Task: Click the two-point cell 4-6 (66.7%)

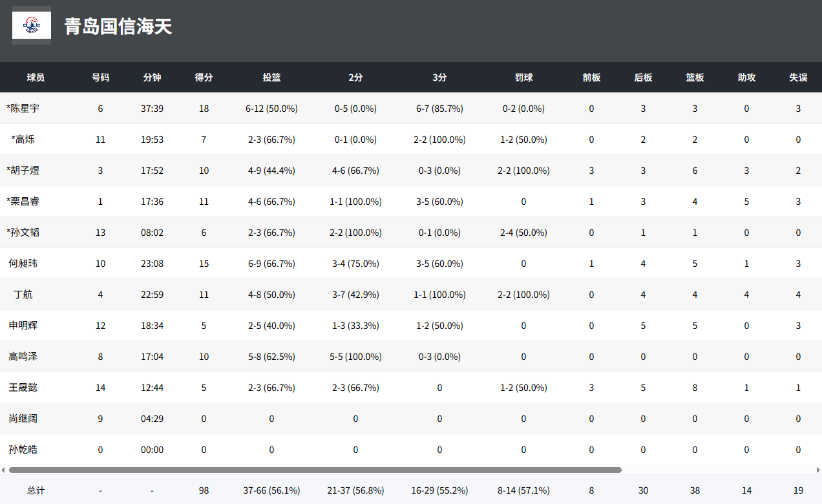Action: (355, 171)
